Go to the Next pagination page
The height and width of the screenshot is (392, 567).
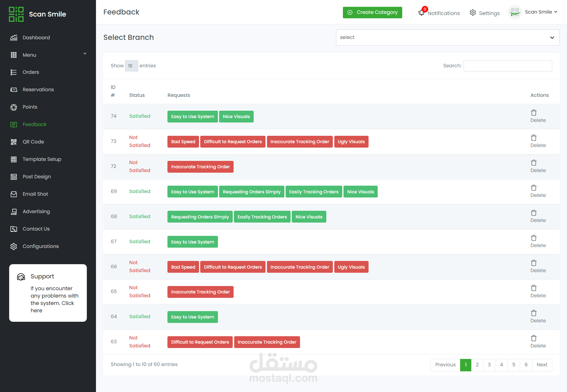(542, 365)
